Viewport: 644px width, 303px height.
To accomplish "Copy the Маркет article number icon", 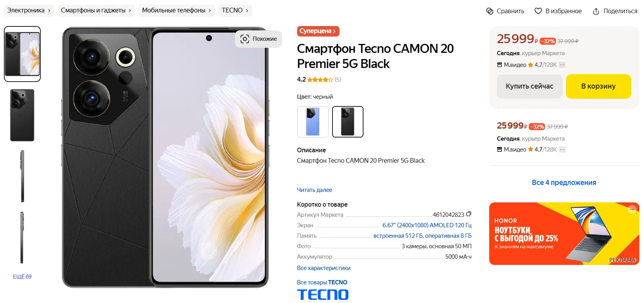I will point(469,214).
